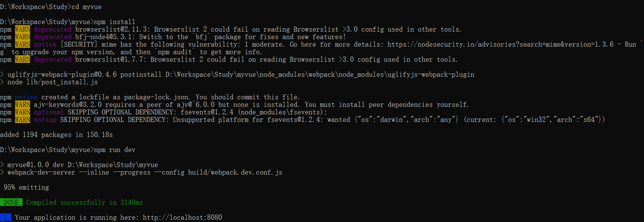Click the nodesecurity.io advisories URL
Viewport: 644px width, 222px height.
click(x=501, y=44)
